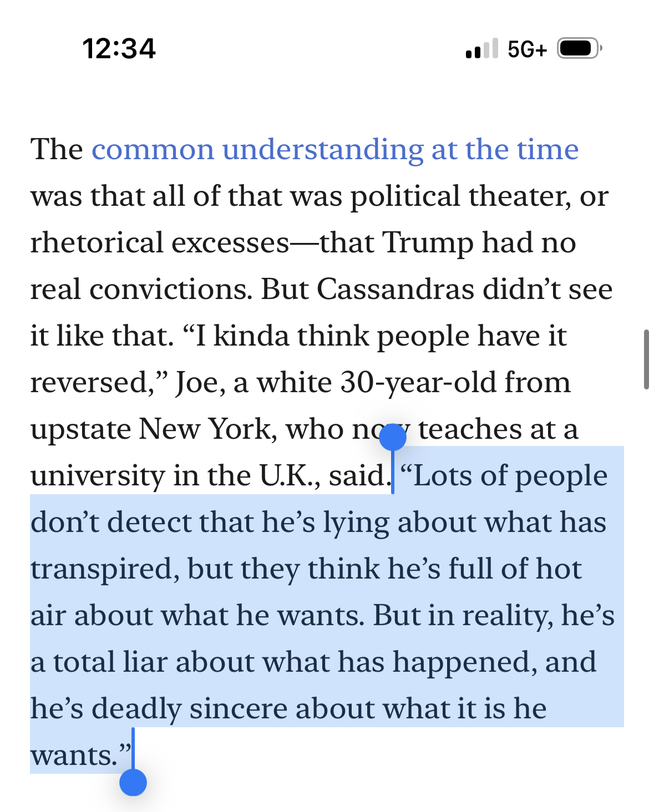Tap the selection start handle dot

coord(393,437)
